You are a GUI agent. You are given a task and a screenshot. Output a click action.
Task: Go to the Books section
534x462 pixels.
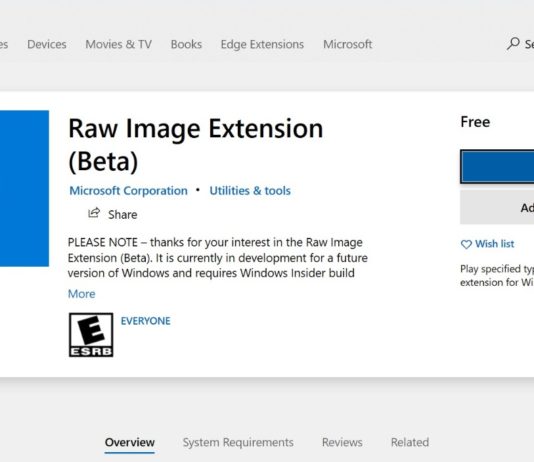coord(186,44)
